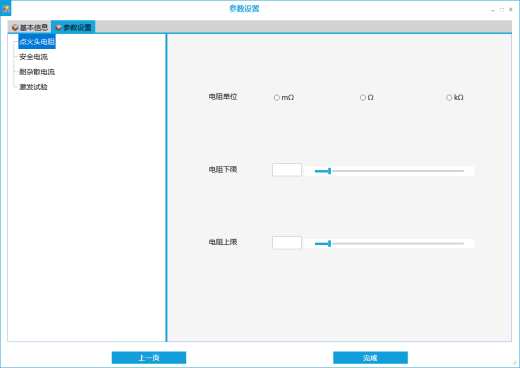The height and width of the screenshot is (368, 520).
Task: Click the application icon in title bar
Action: click(x=6, y=8)
